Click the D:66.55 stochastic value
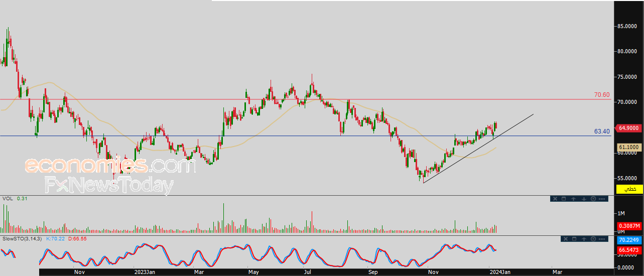 [77, 238]
